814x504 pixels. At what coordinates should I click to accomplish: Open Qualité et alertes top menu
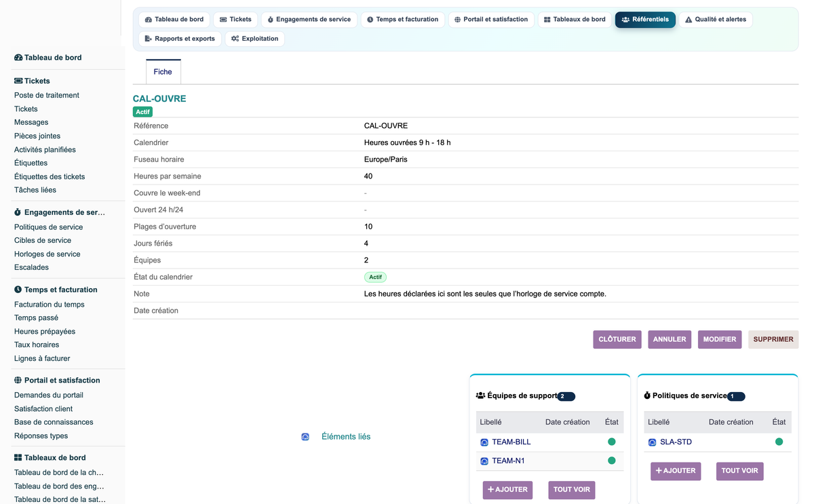[x=715, y=20]
